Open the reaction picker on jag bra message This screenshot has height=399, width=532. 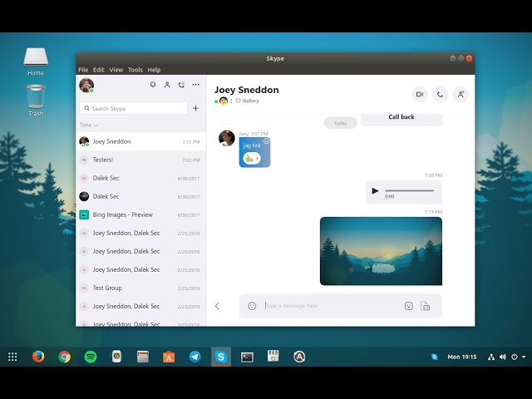click(266, 141)
